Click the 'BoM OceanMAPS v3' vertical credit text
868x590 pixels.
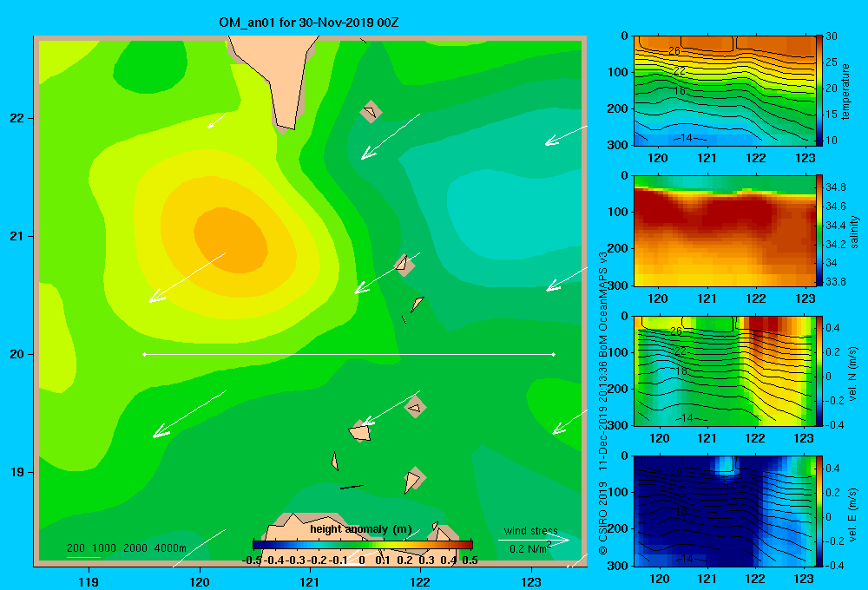pyautogui.click(x=603, y=305)
